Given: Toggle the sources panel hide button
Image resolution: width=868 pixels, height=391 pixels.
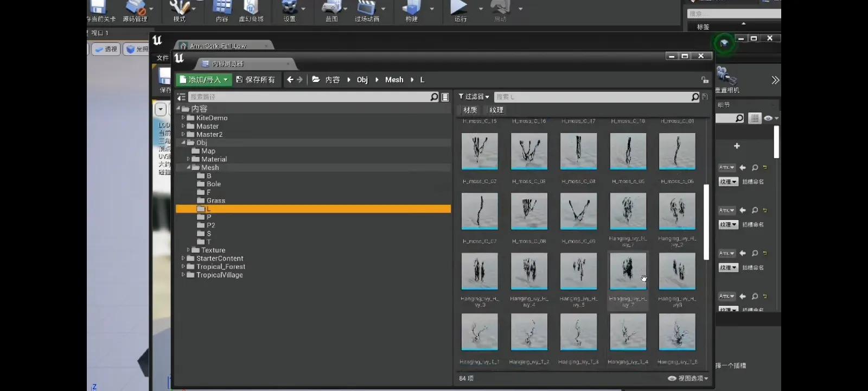Looking at the screenshot, I should tap(181, 97).
